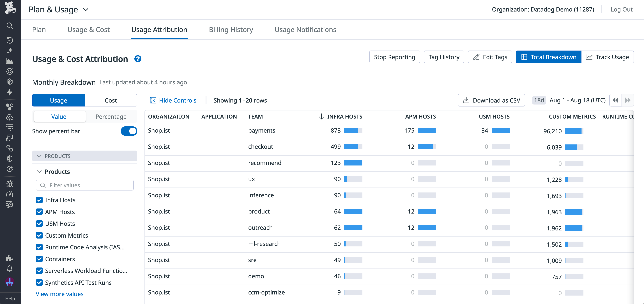Open the Usage Notifications tab
The width and height of the screenshot is (644, 304).
coord(305,29)
